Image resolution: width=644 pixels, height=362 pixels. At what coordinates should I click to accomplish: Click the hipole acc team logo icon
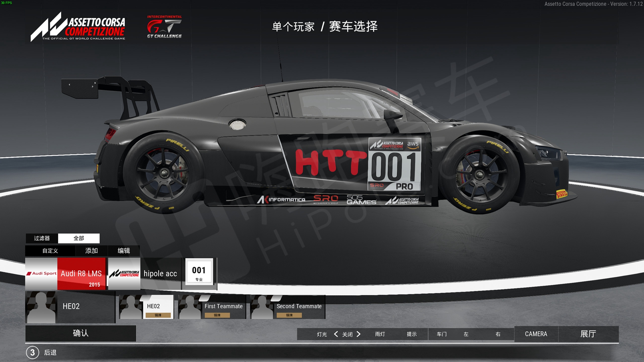click(x=124, y=274)
